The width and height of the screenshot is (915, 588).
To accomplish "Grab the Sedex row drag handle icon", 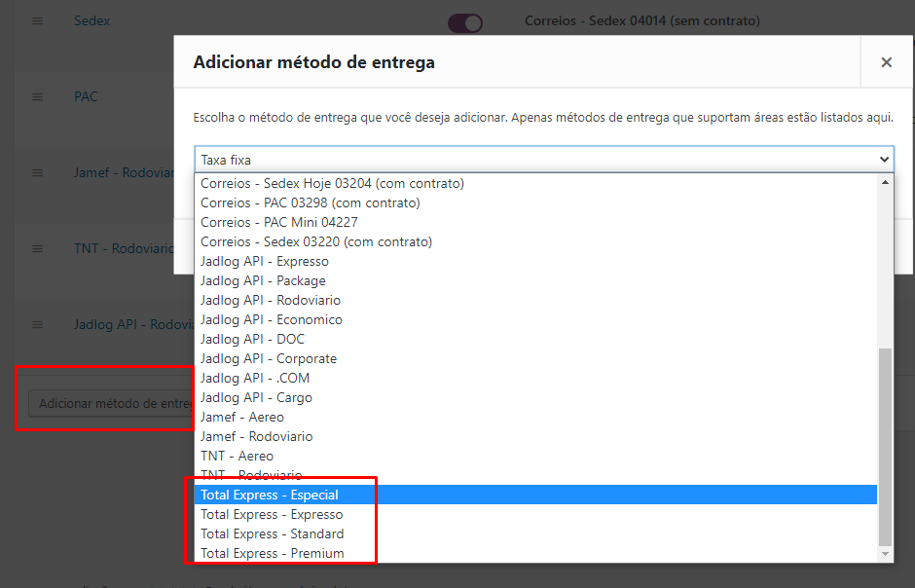I will [x=37, y=21].
